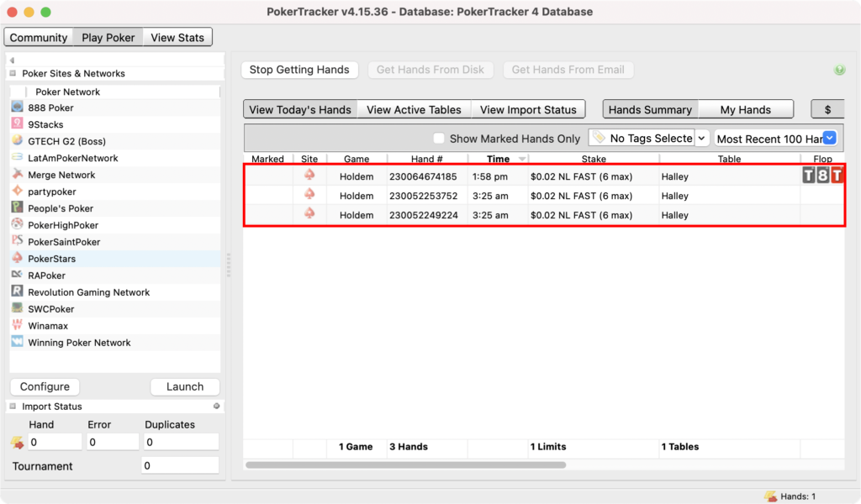Click the Error count field
861x504 pixels.
click(113, 442)
